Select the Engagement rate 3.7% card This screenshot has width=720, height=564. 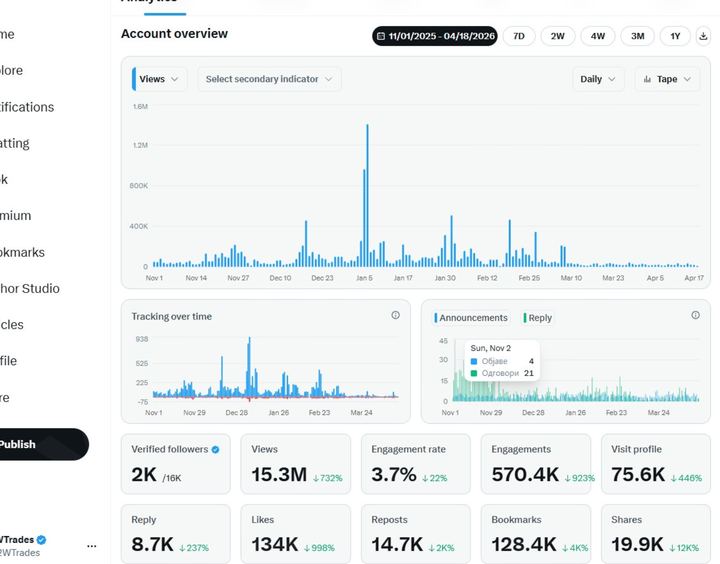(416, 464)
